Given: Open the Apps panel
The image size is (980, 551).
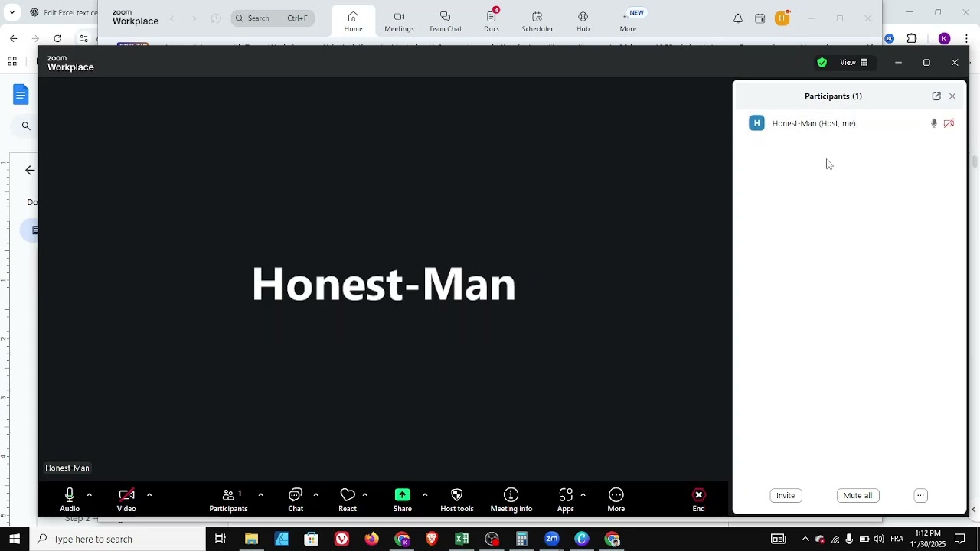Looking at the screenshot, I should click(566, 500).
